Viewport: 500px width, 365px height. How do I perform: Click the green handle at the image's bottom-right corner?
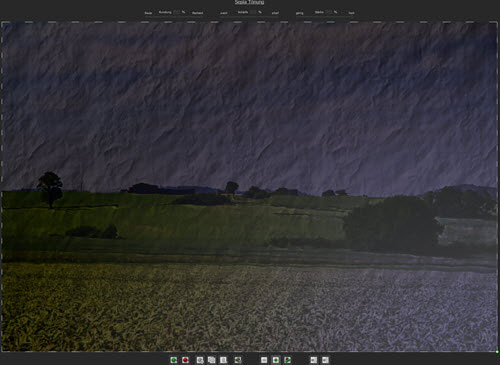497,352
